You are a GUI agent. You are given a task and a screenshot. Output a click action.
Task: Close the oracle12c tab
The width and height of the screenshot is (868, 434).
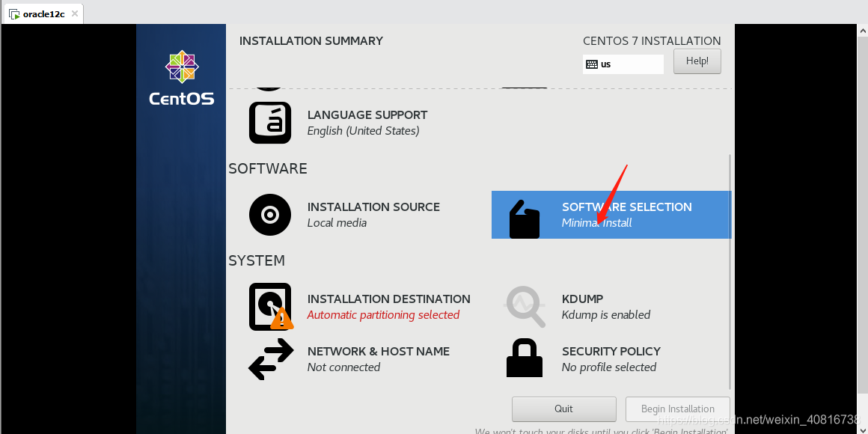(x=74, y=13)
